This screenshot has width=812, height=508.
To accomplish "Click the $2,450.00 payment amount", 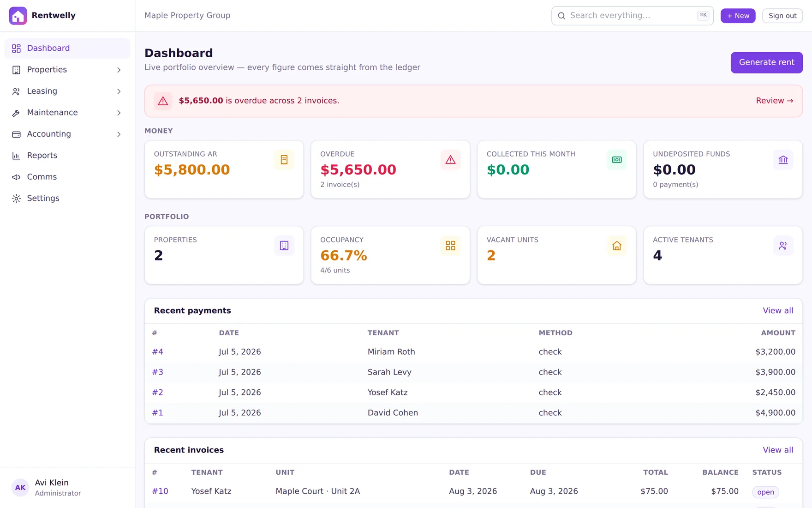I will (775, 393).
